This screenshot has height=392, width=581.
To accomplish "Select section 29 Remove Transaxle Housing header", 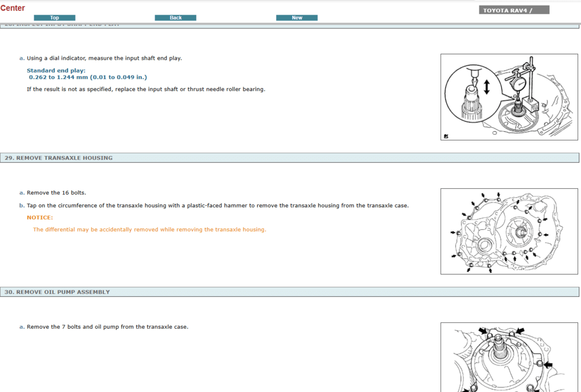I will click(59, 158).
